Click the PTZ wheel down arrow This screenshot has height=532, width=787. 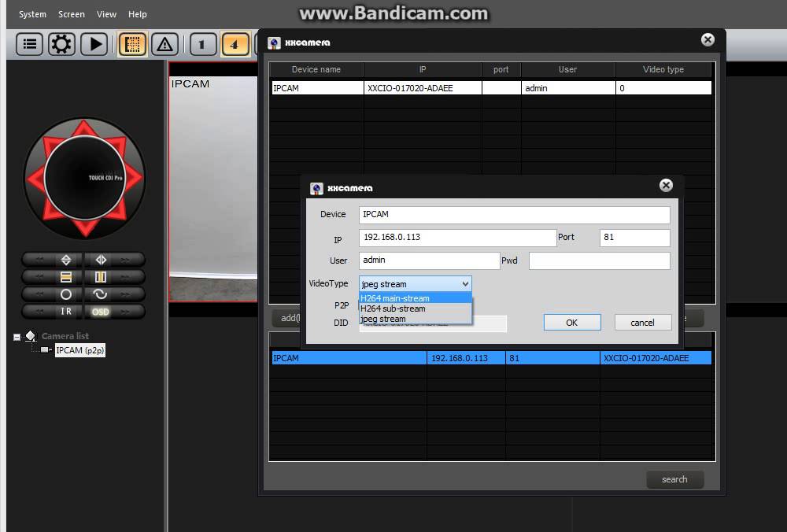click(85, 228)
